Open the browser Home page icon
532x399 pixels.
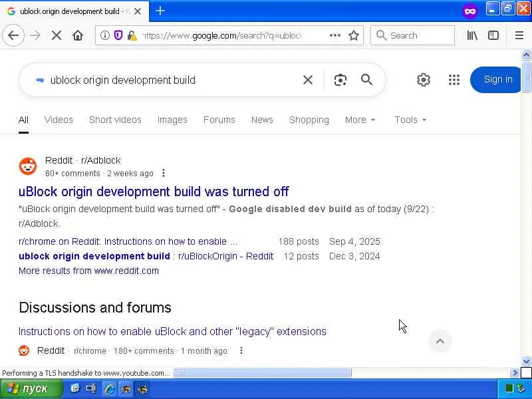[x=78, y=35]
